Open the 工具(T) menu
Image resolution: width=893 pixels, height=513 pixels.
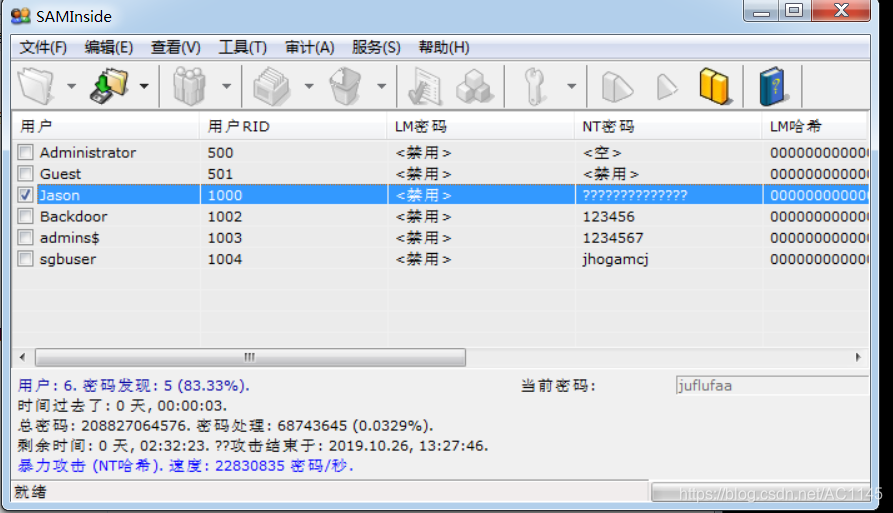(x=243, y=47)
